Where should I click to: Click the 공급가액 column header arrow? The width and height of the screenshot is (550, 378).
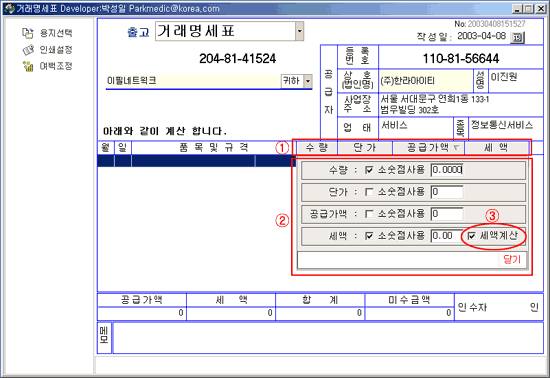(456, 148)
